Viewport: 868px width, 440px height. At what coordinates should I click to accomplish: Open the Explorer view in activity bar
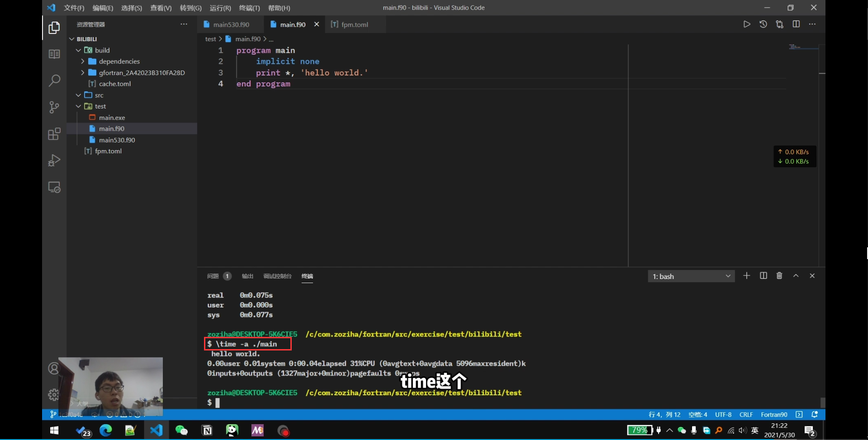pos(54,28)
